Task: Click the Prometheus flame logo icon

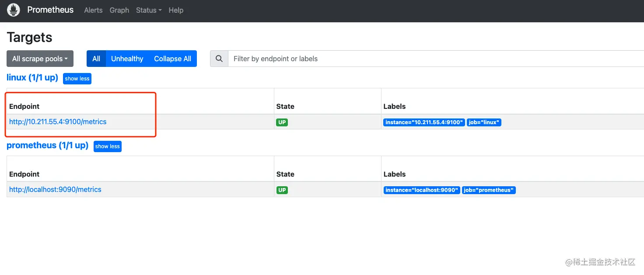Action: (x=14, y=10)
